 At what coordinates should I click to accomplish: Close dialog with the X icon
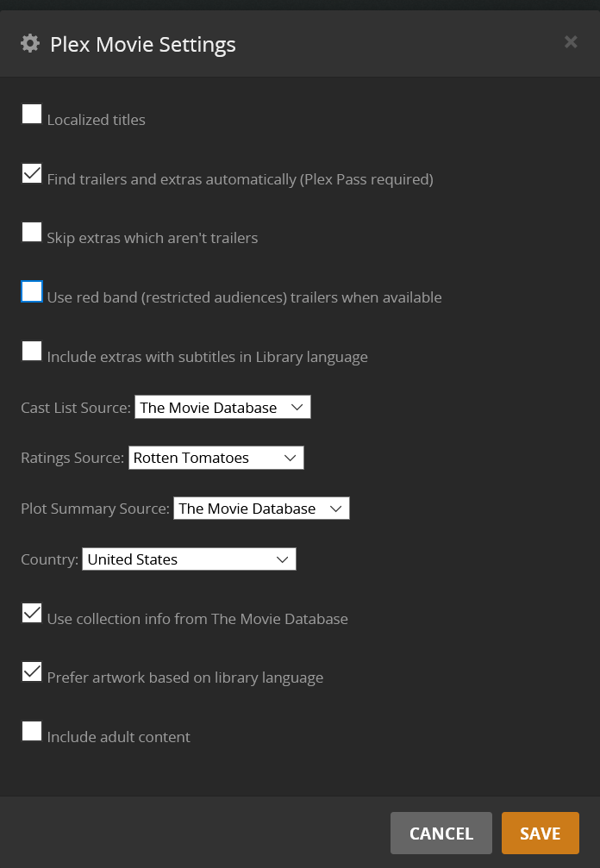[x=570, y=41]
